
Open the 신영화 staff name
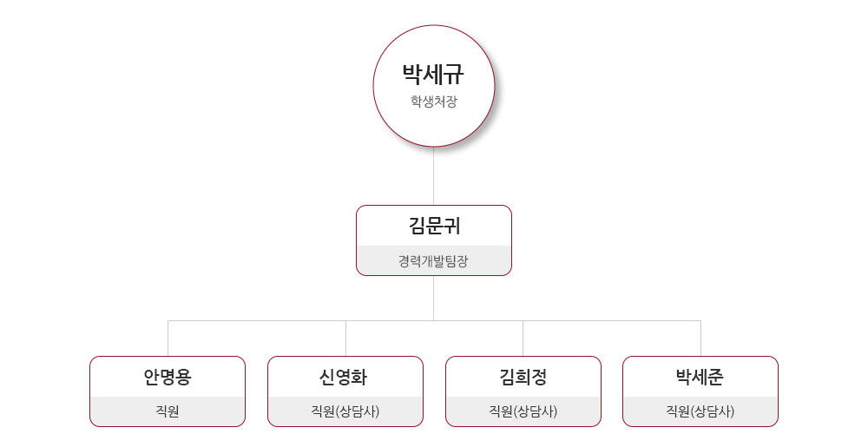click(x=345, y=377)
